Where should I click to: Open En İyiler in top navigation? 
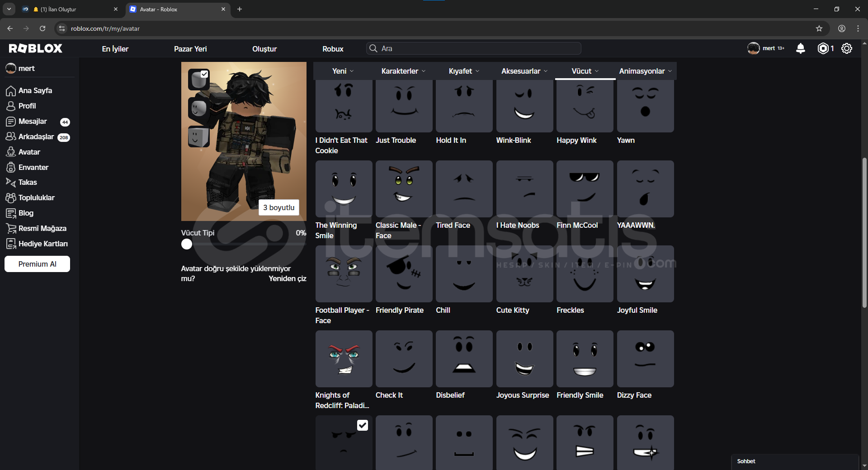click(115, 49)
